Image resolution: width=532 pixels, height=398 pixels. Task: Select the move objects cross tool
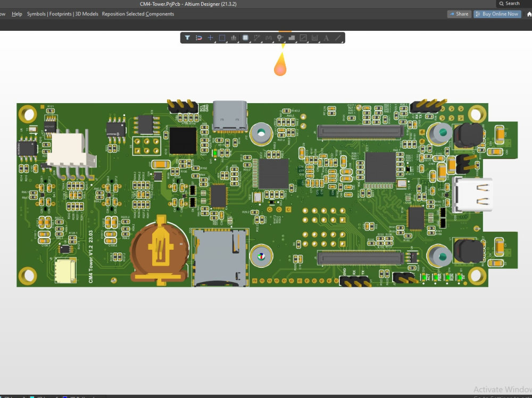tap(210, 38)
